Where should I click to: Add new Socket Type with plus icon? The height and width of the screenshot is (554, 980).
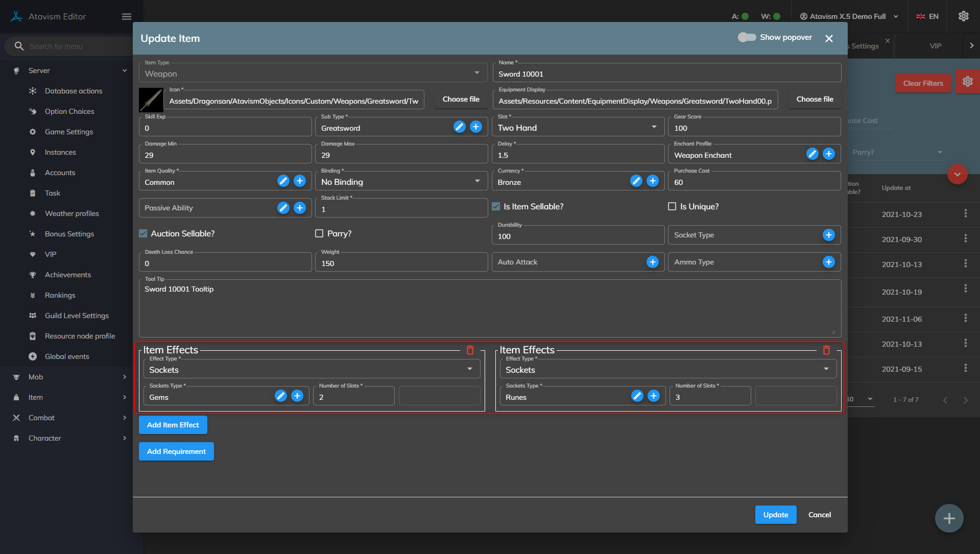click(x=828, y=235)
